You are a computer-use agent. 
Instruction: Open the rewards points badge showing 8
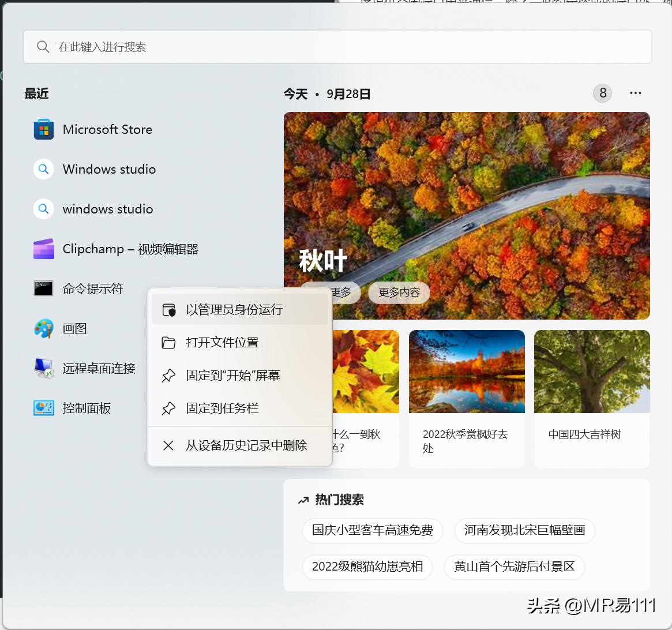pos(602,93)
